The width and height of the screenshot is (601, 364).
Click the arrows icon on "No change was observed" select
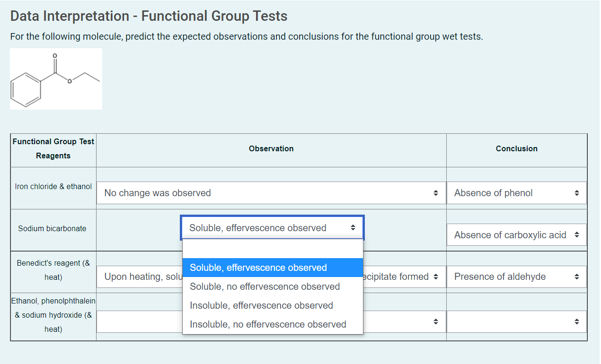coord(436,193)
